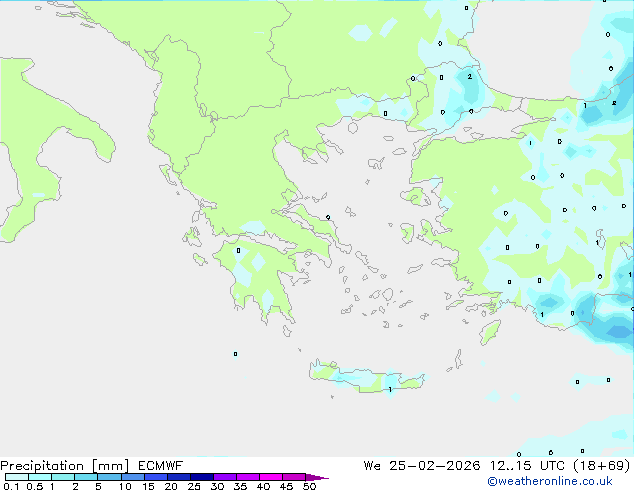Click the 45–50 mm legend swatch
The height and width of the screenshot is (490, 634).
(294, 477)
